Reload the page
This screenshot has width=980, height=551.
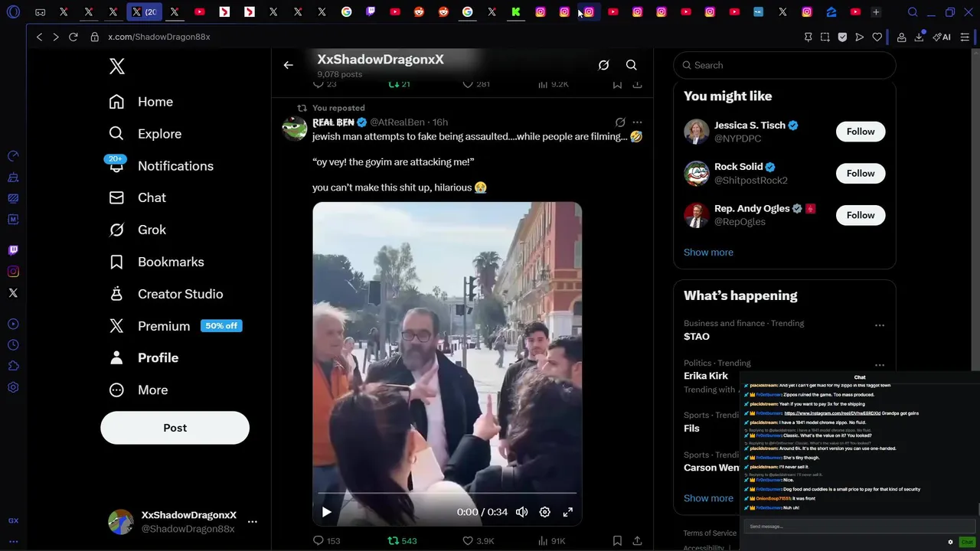pyautogui.click(x=73, y=37)
